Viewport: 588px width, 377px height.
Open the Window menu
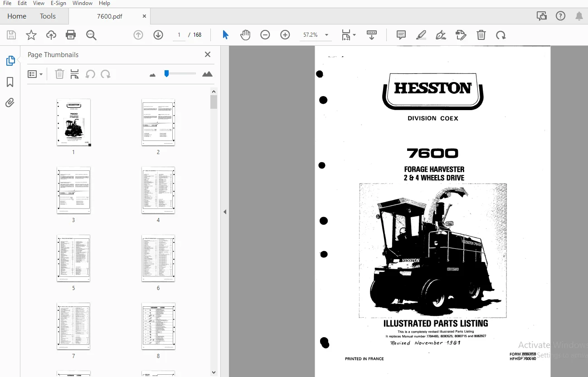(x=83, y=3)
